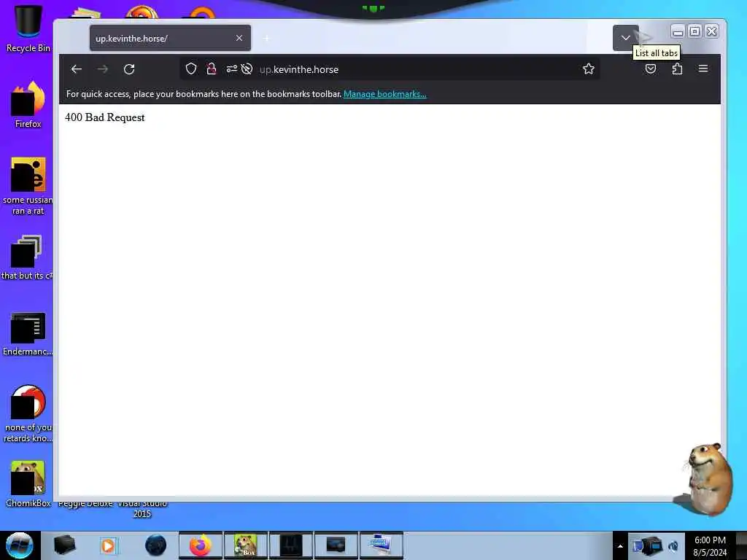This screenshot has height=560, width=747.
Task: Select the ChomikBox desktop icon
Action: tap(28, 484)
